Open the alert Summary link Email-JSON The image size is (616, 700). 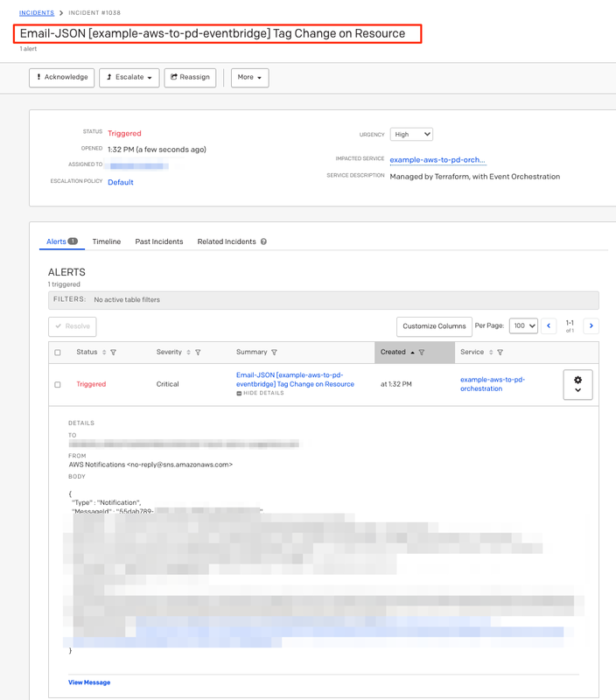coord(295,380)
